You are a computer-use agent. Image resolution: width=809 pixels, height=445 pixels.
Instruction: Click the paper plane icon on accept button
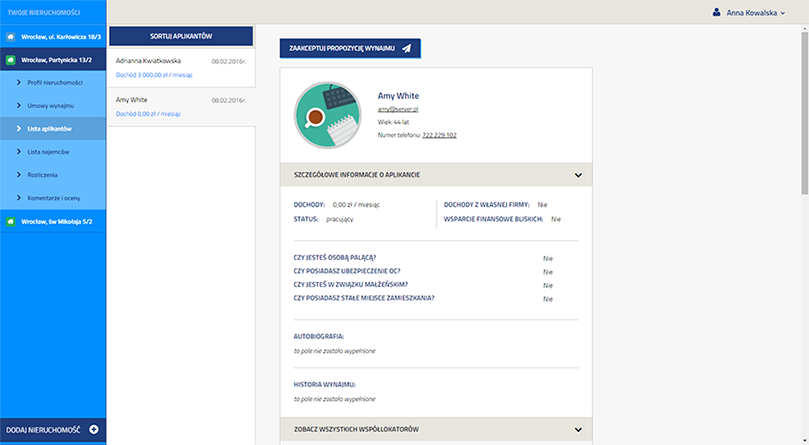coord(407,48)
